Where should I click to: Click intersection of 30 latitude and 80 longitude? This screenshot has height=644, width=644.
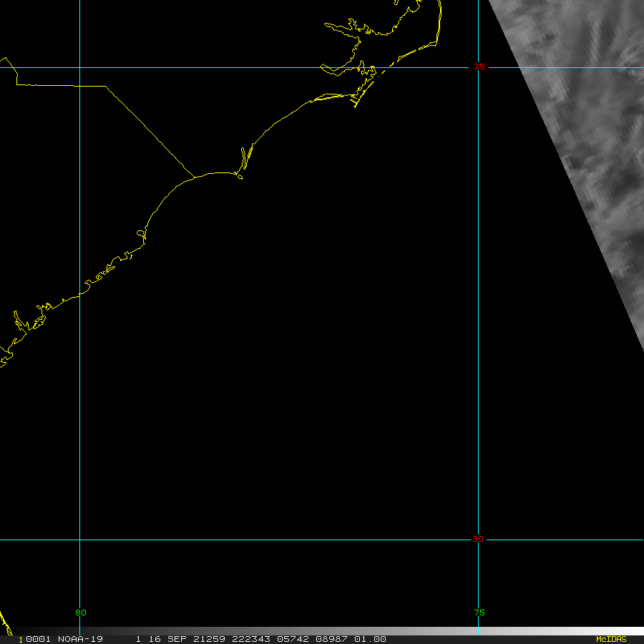click(x=79, y=540)
